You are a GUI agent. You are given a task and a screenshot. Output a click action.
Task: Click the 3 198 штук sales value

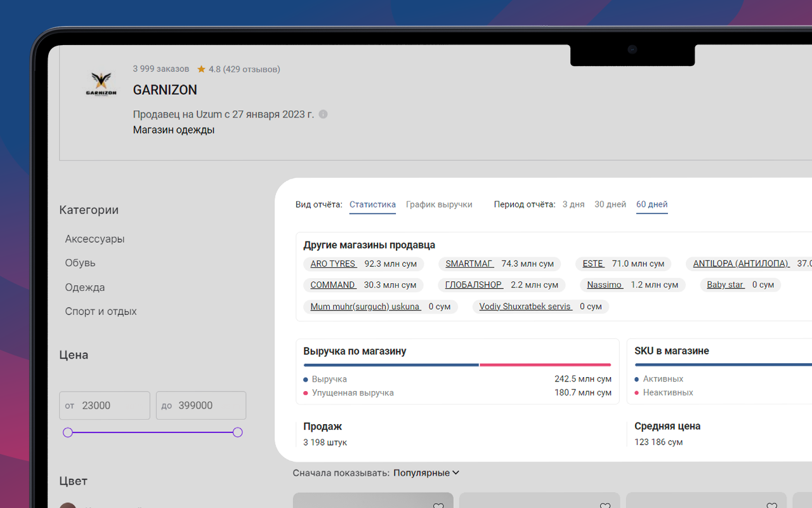coord(325,442)
